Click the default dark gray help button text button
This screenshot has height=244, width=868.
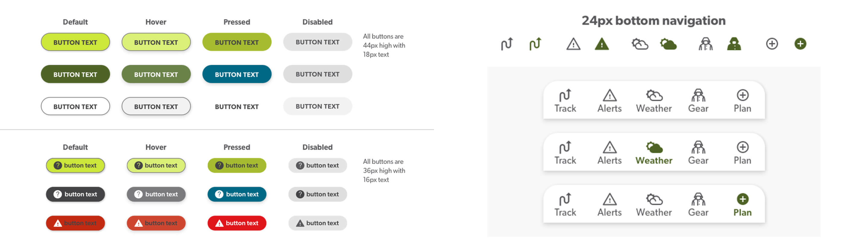[75, 194]
